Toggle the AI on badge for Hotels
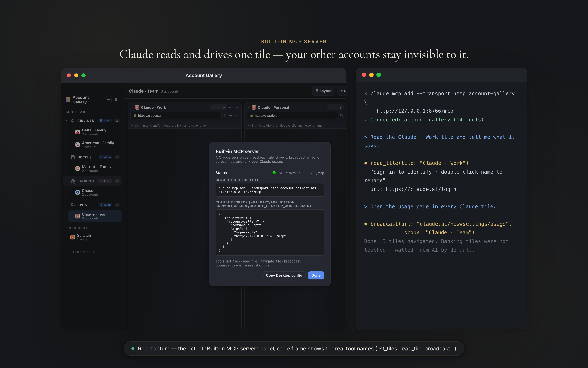Viewport: 588px width, 368px height. pyautogui.click(x=105, y=157)
